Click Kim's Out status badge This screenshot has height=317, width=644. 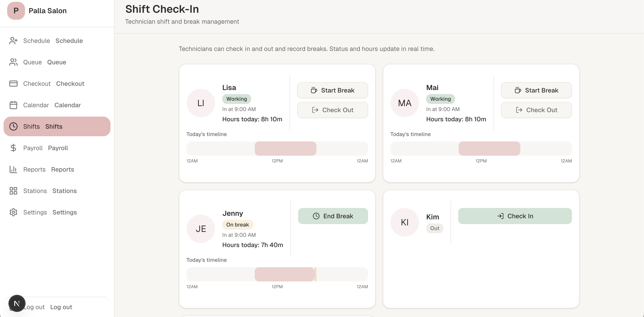(x=435, y=228)
